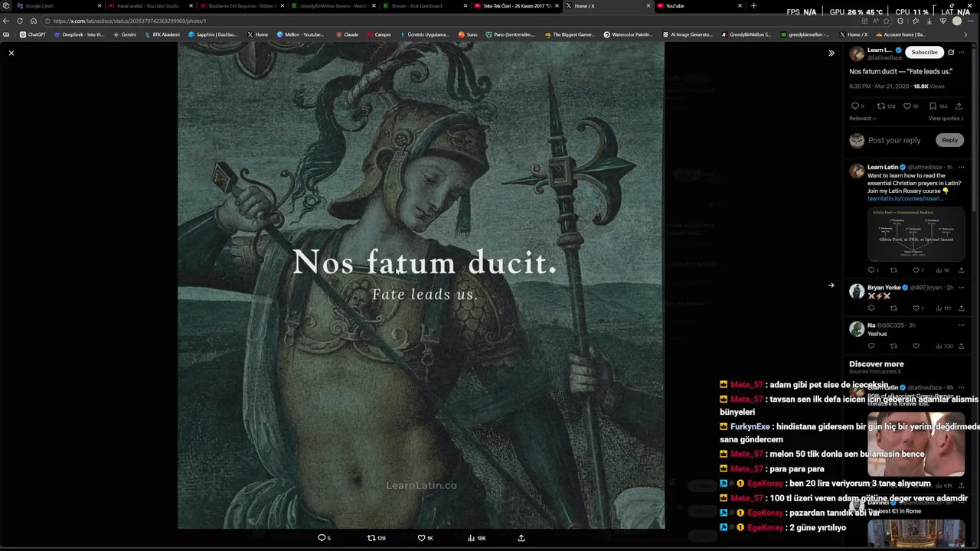
Task: Like Na's Yeshua comment
Action: click(x=916, y=346)
